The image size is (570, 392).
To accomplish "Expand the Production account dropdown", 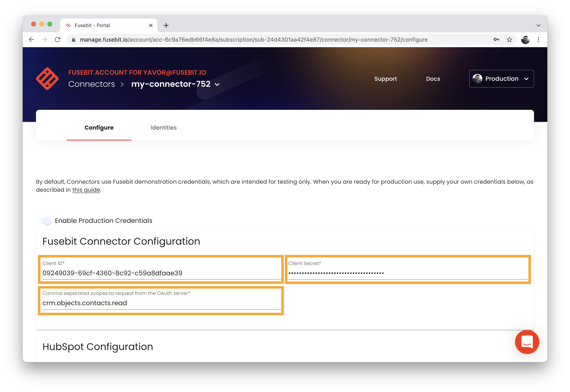I will pos(501,79).
